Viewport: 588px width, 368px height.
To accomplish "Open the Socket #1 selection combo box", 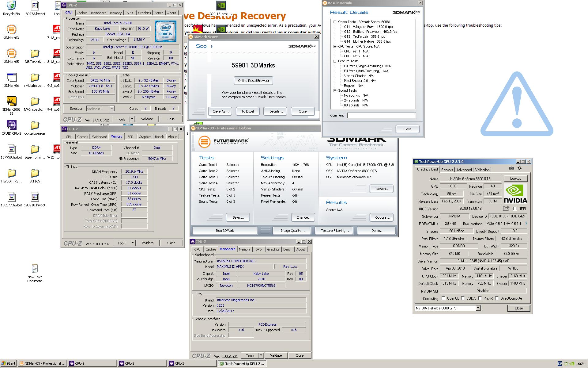I will point(100,109).
